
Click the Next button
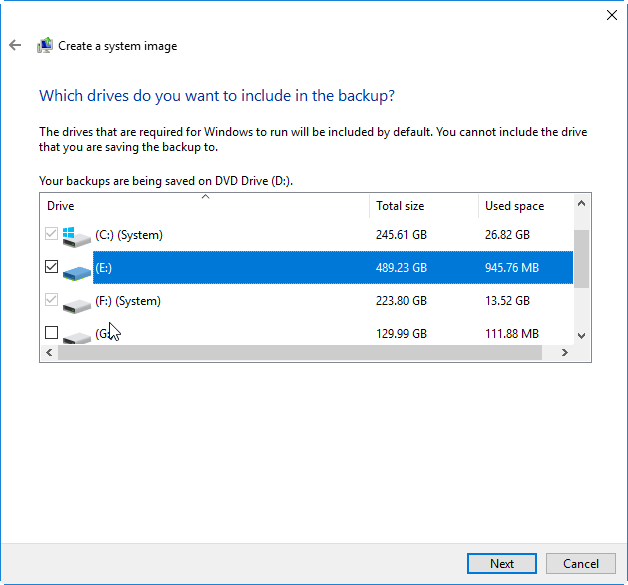502,563
